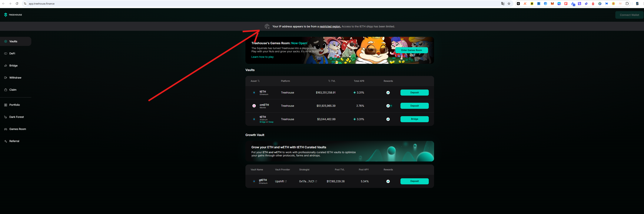This screenshot has height=214, width=644.
Task: Click tETH Arbitrum rewards icon
Action: coord(388,119)
